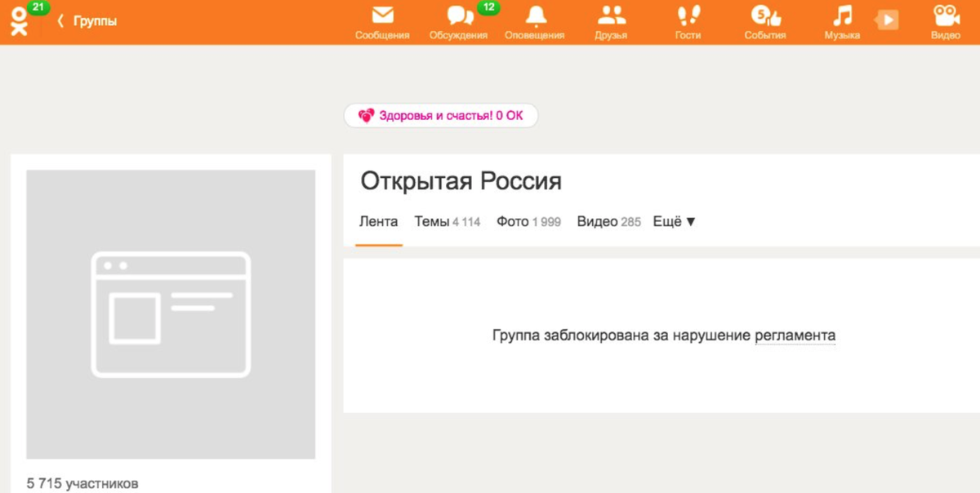Open the Odnoklassniki logo home icon
The height and width of the screenshot is (493, 980).
click(x=18, y=22)
